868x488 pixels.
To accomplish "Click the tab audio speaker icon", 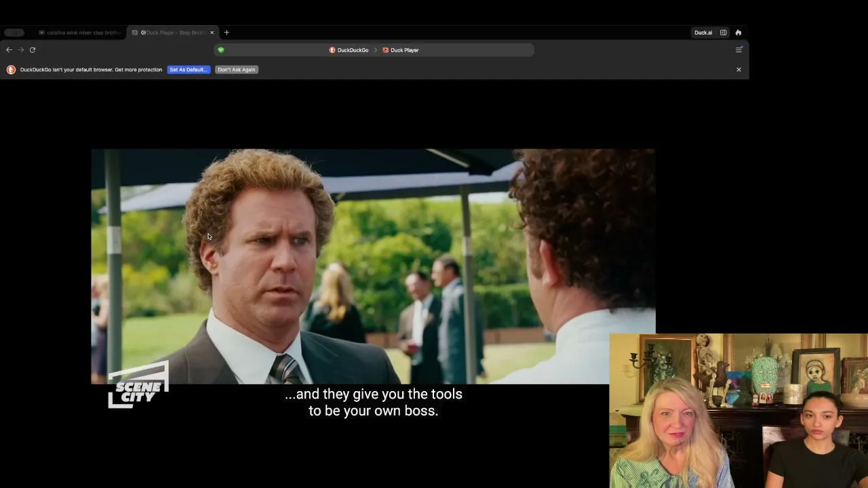I will pos(143,33).
